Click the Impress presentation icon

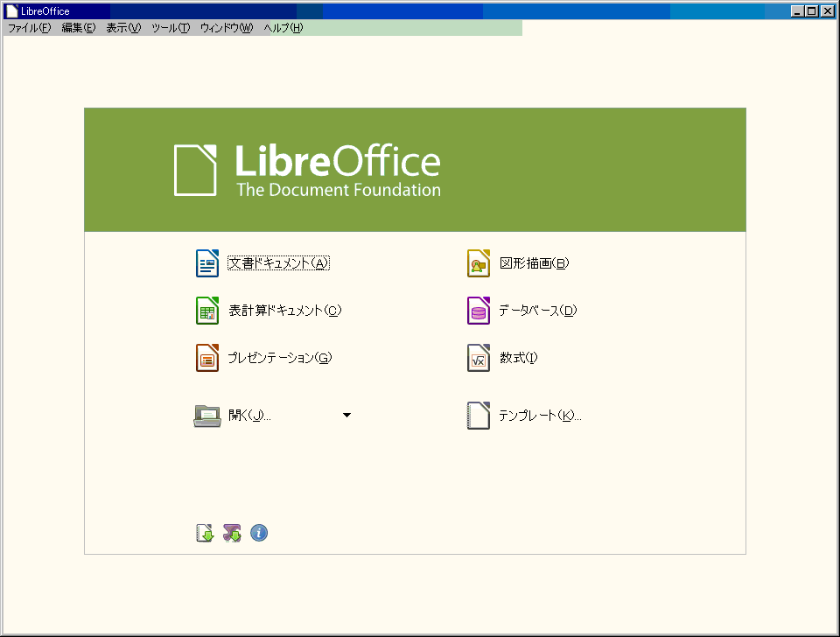click(207, 357)
